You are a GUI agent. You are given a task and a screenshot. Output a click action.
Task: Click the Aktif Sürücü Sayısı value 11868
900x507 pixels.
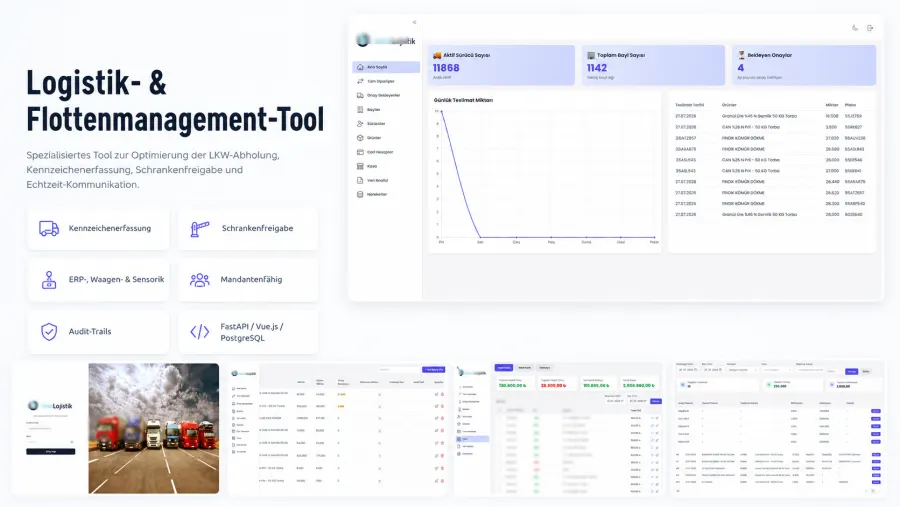tap(446, 68)
